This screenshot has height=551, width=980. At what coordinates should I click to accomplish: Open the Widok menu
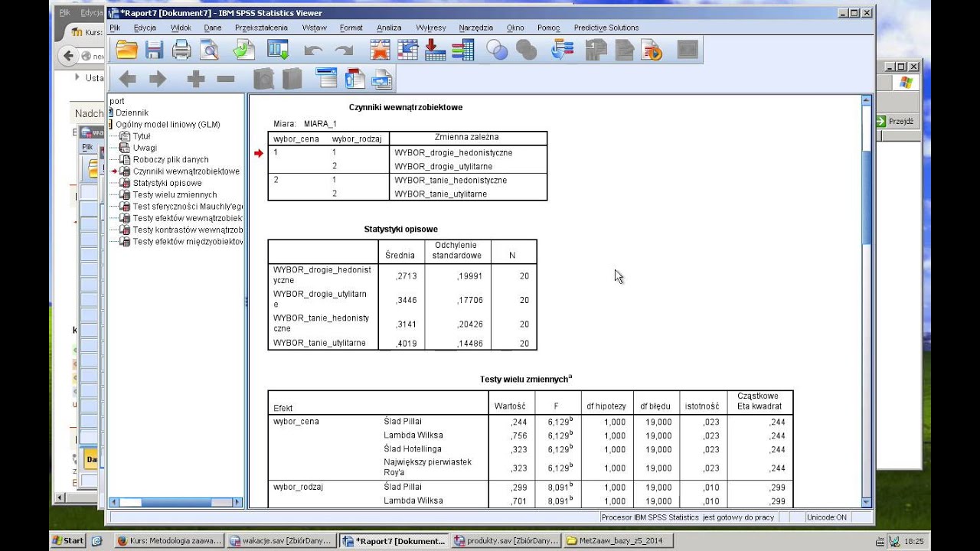[181, 28]
